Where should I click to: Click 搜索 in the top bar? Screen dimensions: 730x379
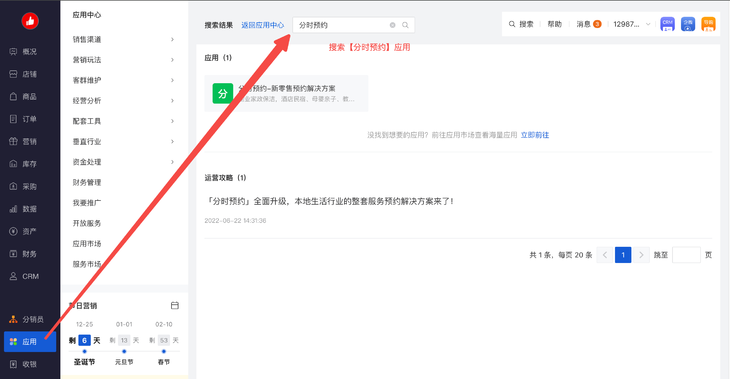[x=521, y=24]
